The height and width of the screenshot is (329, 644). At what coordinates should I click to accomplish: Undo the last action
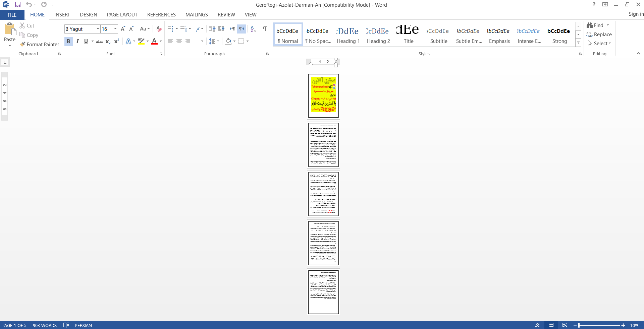tap(29, 4)
